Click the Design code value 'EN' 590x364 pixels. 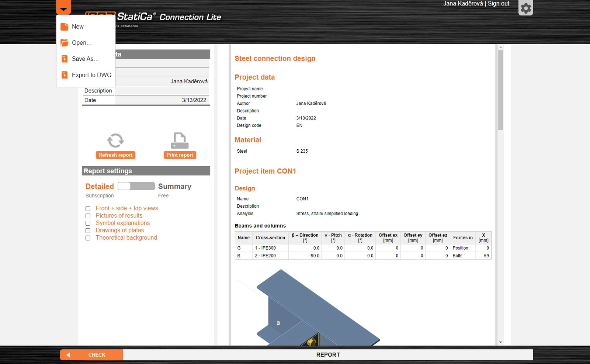coord(299,125)
